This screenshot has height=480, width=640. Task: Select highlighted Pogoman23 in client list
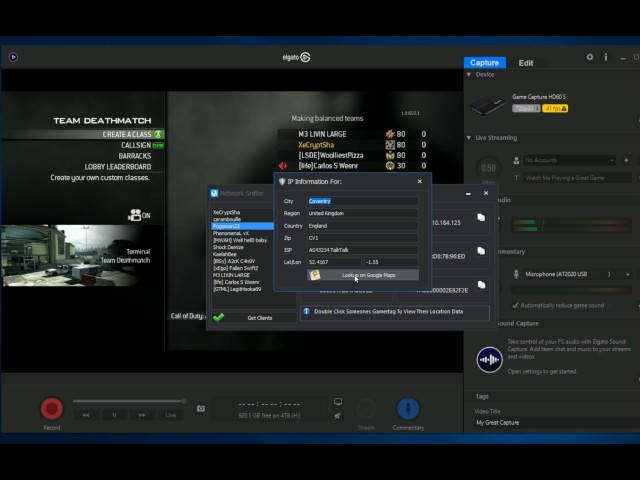coord(243,226)
